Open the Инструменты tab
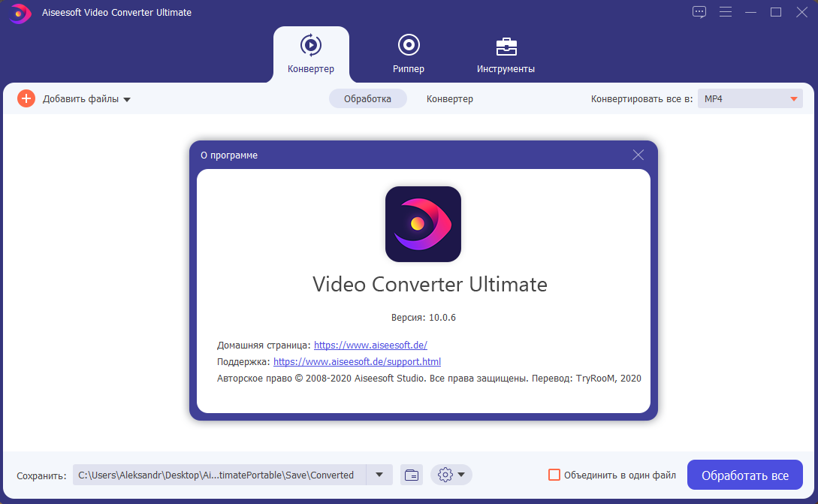This screenshot has height=504, width=818. point(506,54)
